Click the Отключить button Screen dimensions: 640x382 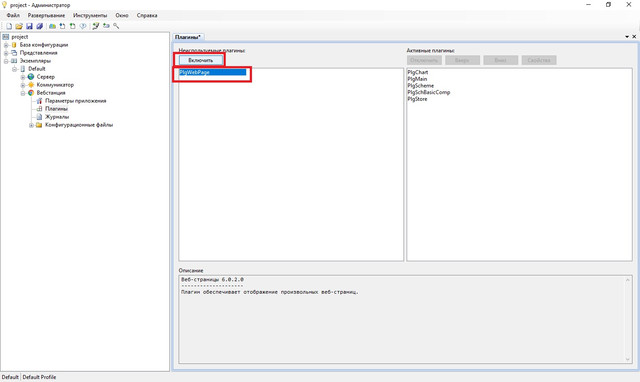[x=424, y=60]
